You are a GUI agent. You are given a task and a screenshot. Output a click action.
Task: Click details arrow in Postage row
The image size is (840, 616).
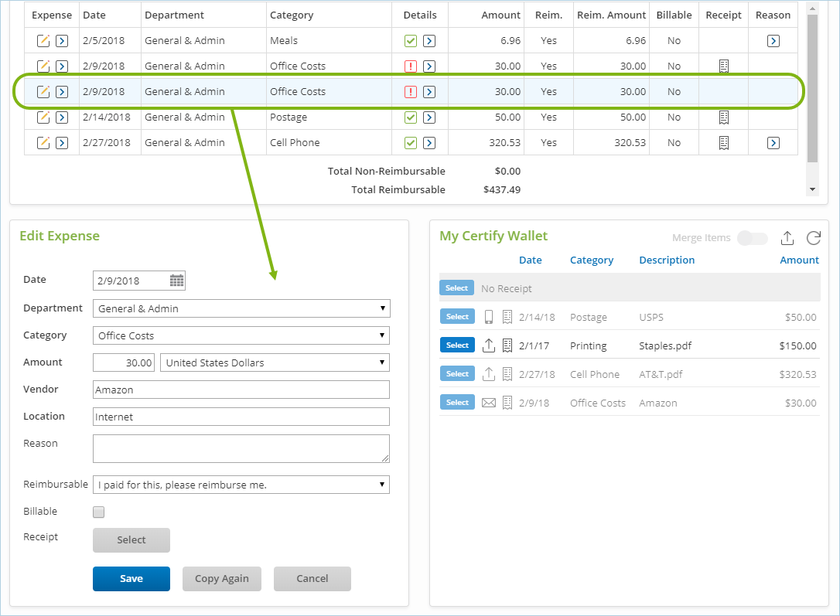point(429,117)
